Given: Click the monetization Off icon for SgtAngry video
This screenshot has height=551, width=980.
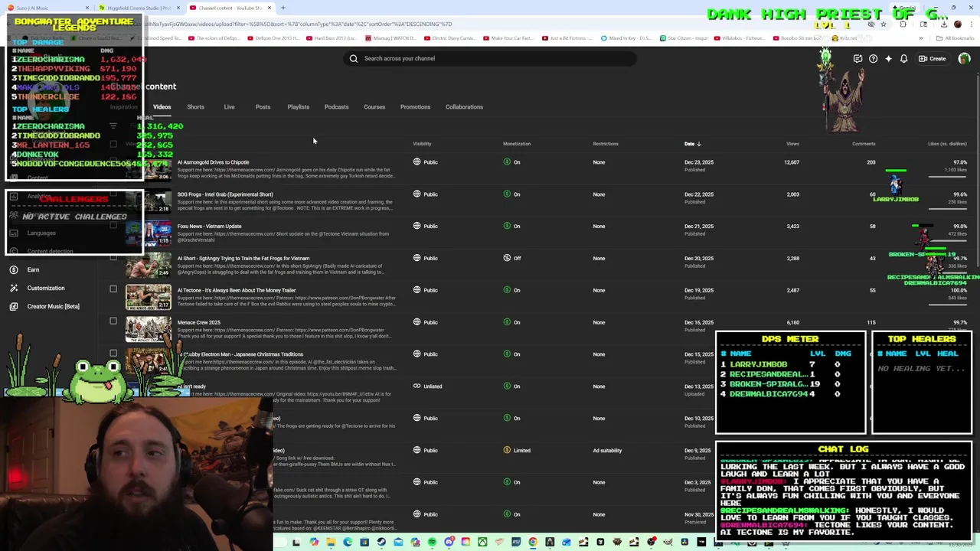Looking at the screenshot, I should coord(507,258).
